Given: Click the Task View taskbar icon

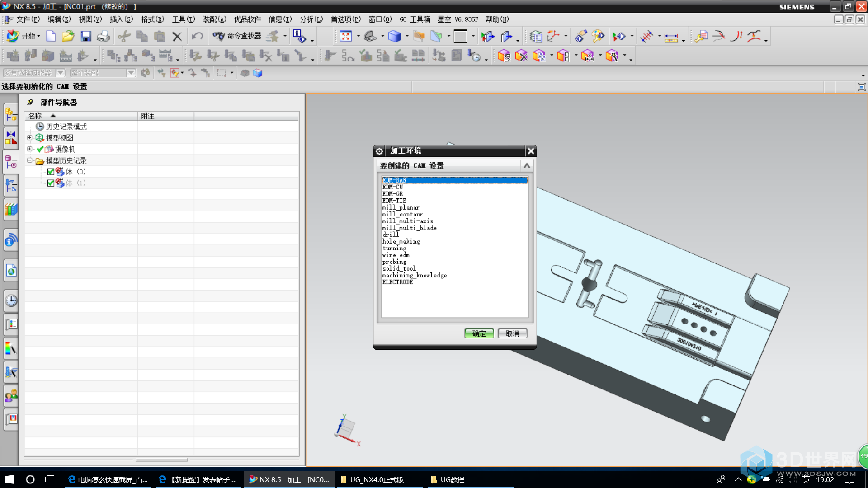Looking at the screenshot, I should (51, 479).
